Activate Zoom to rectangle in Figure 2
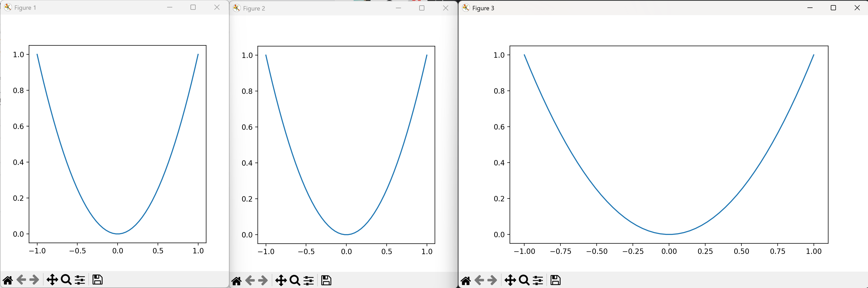Screen dimensions: 868x288 click(295, 280)
